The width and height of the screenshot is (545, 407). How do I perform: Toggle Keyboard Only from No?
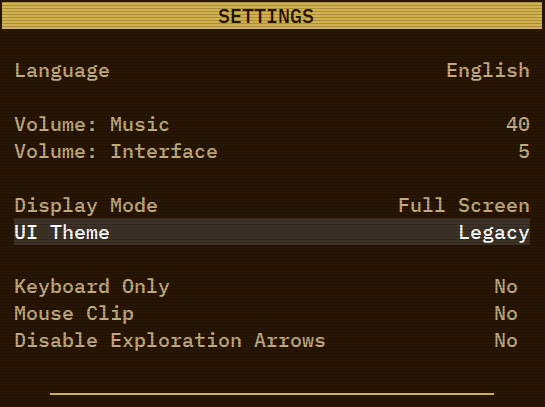[x=506, y=286]
